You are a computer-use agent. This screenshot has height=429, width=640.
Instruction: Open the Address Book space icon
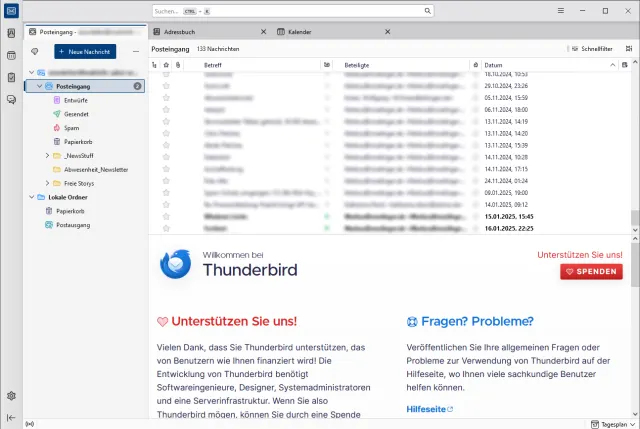(x=11, y=33)
